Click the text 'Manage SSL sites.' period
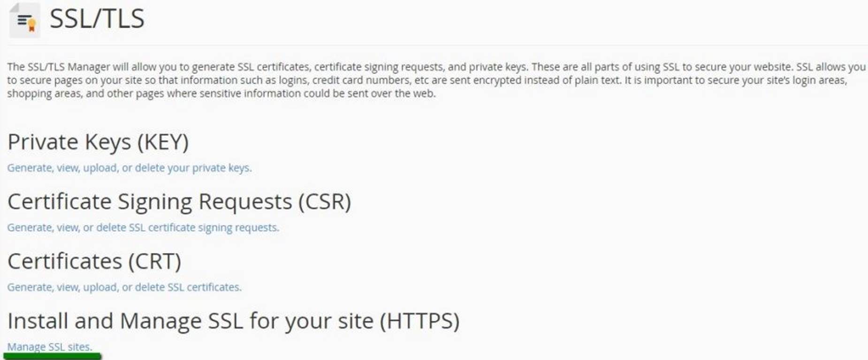The image size is (868, 360). click(x=90, y=347)
